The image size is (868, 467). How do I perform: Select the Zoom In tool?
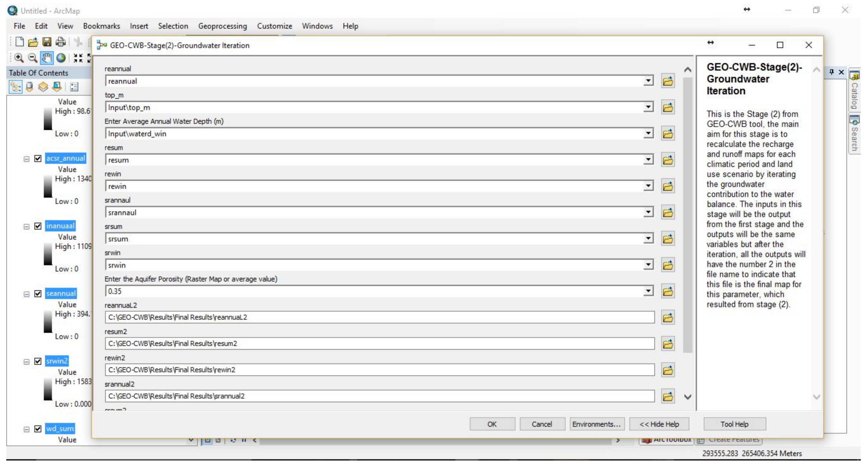[x=19, y=58]
